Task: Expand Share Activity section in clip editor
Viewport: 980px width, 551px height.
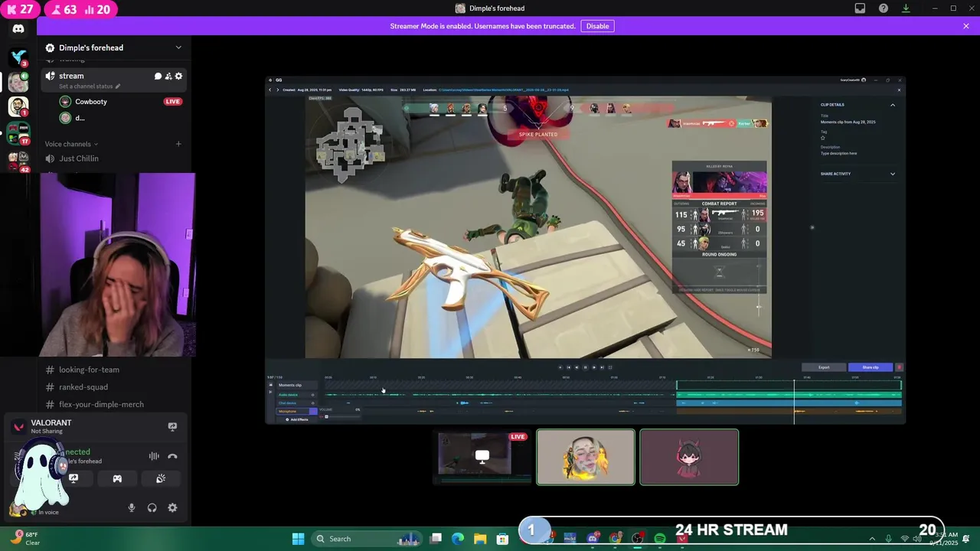Action: 892,174
